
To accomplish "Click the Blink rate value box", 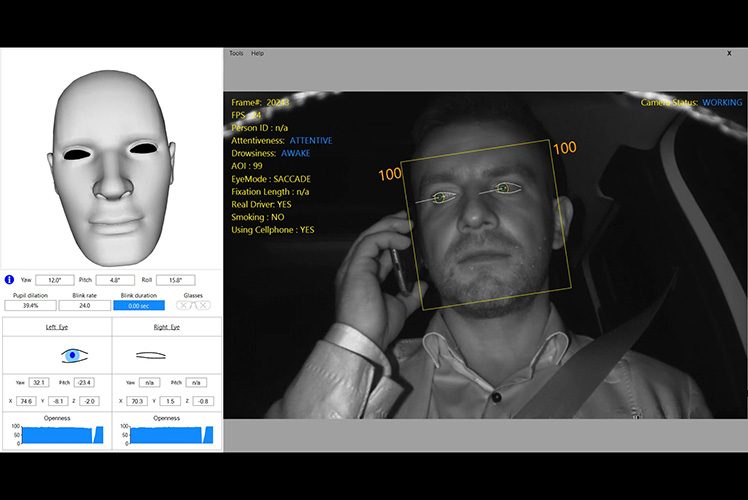I will point(85,305).
